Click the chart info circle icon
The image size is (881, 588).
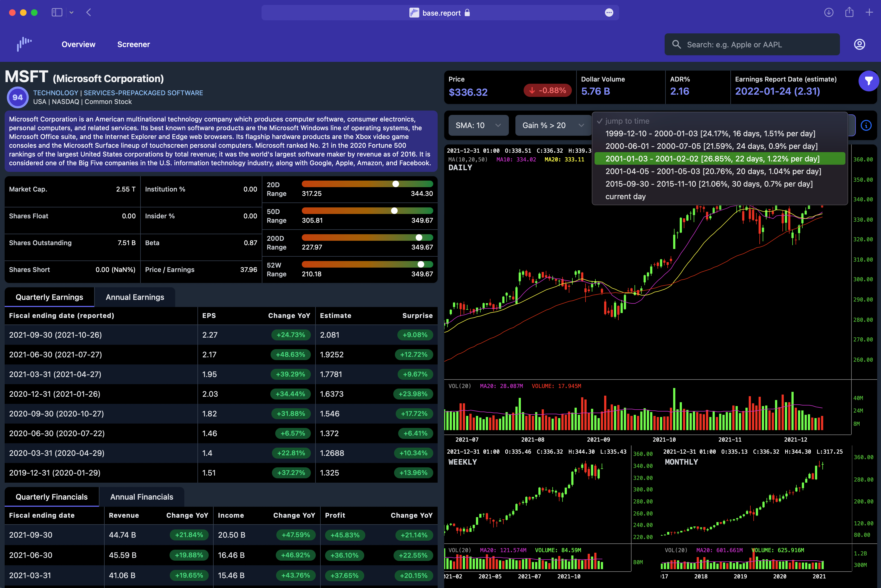pyautogui.click(x=866, y=125)
